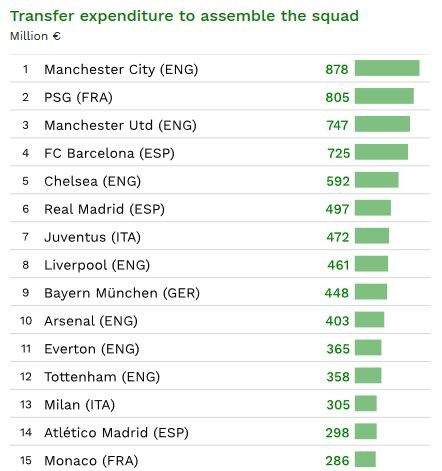Select the Arsenal (ENG) team name
This screenshot has height=471, width=442.
(x=91, y=321)
